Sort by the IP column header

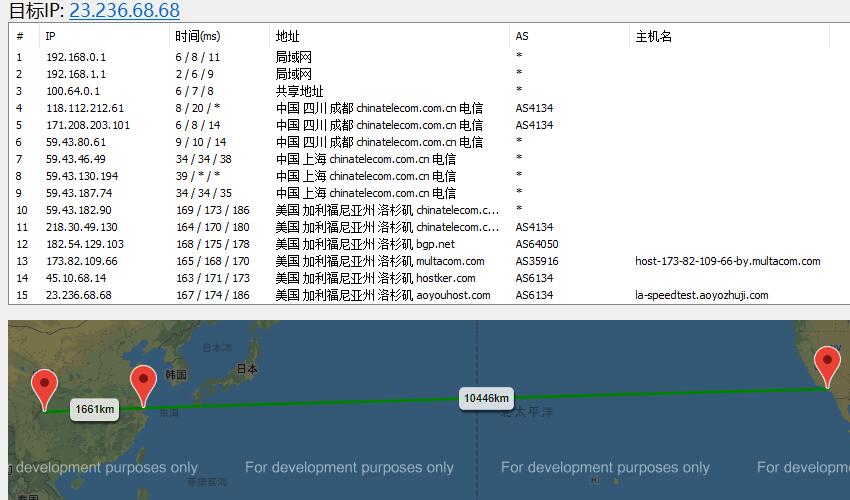tap(104, 36)
